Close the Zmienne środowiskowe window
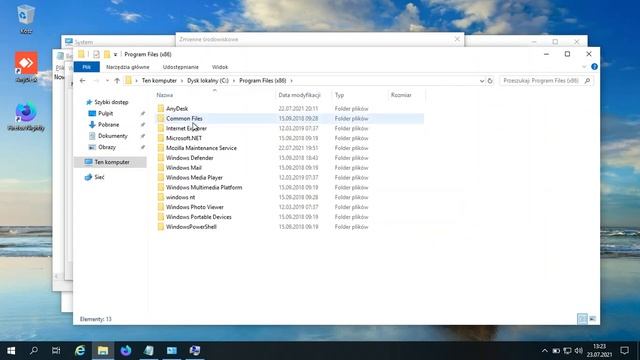Viewport: 640px width, 360px height. pos(457,39)
